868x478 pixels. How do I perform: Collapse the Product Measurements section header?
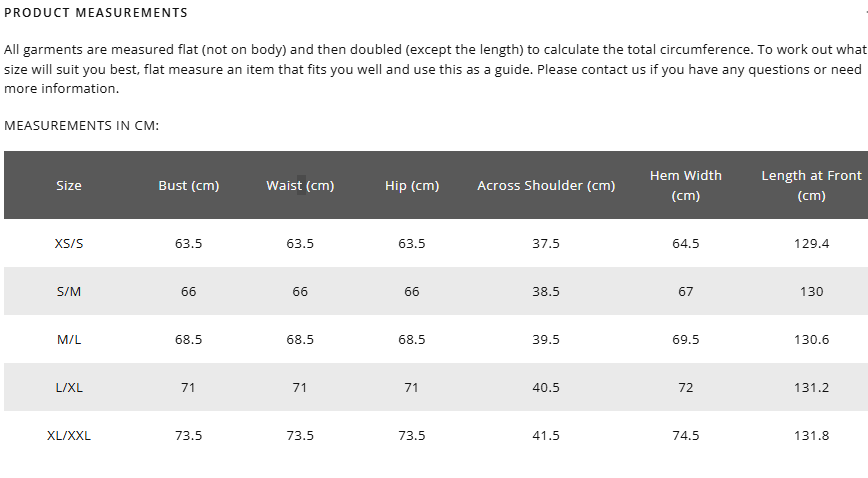tap(96, 13)
